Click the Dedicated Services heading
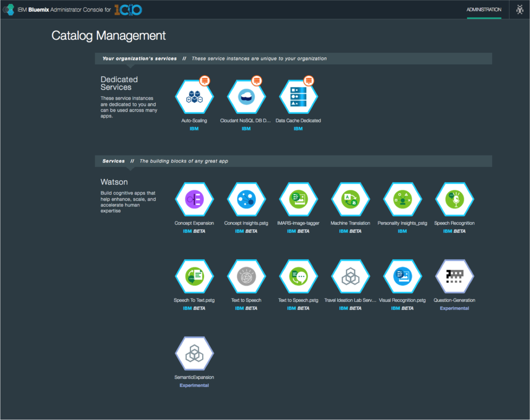 [119, 83]
